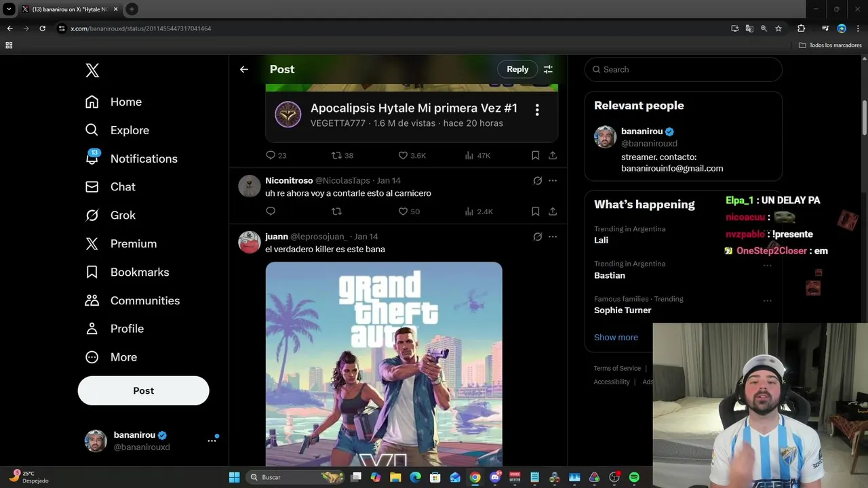The width and height of the screenshot is (868, 488).
Task: Open Bookmarks in the sidebar
Action: [x=127, y=272]
